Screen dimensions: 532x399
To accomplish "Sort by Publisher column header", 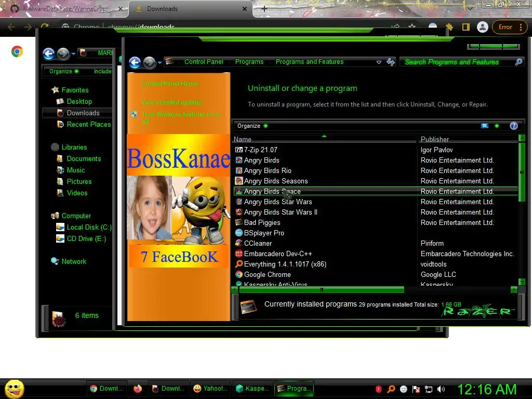I will [x=468, y=139].
